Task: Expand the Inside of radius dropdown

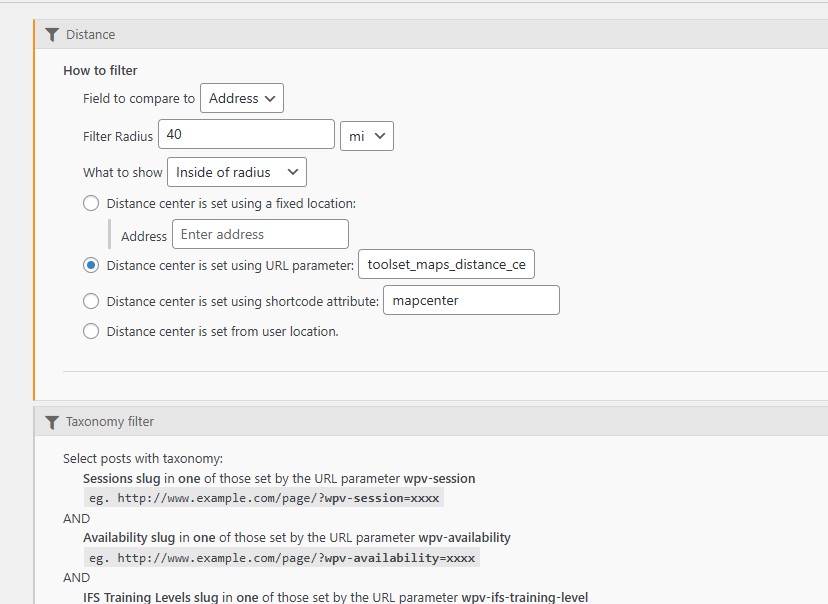Action: click(x=237, y=172)
